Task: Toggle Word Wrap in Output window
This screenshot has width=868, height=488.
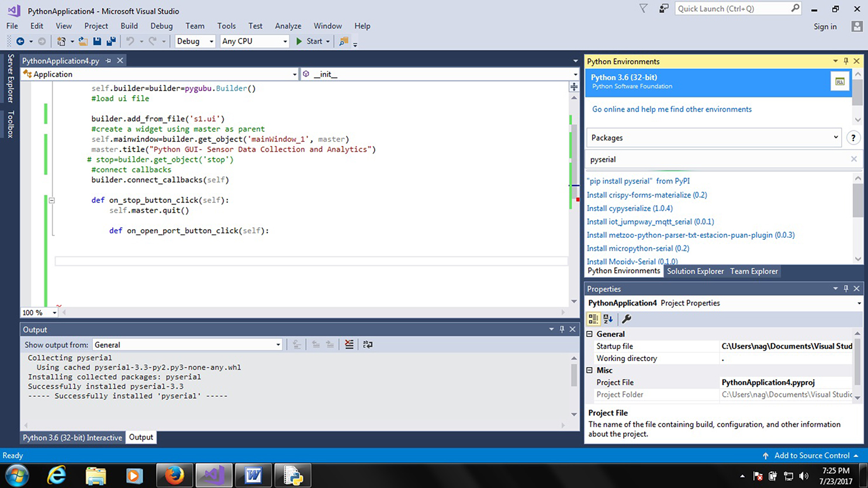Action: tap(368, 345)
